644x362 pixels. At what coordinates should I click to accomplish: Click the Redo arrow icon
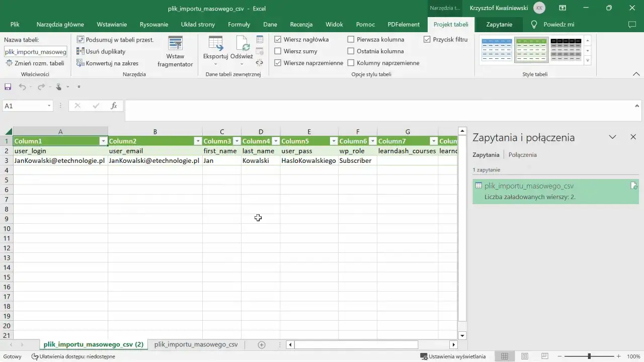point(41,86)
